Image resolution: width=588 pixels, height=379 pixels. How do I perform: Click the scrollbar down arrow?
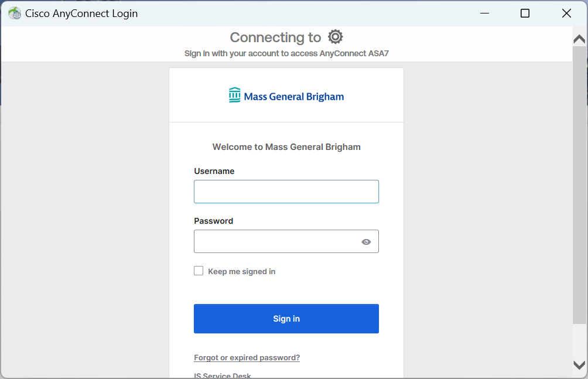click(x=579, y=365)
